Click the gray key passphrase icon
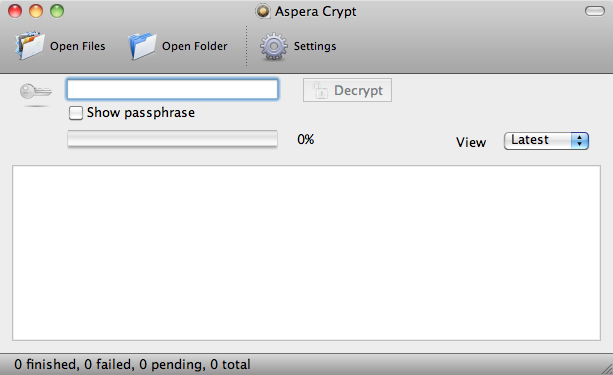 coord(36,92)
